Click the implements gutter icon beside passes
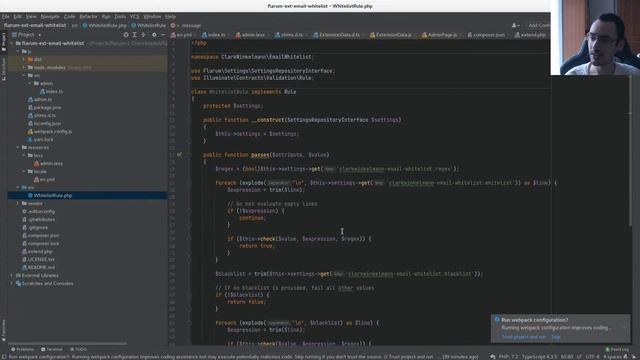Viewport: 640px width, 360px height. (x=179, y=155)
